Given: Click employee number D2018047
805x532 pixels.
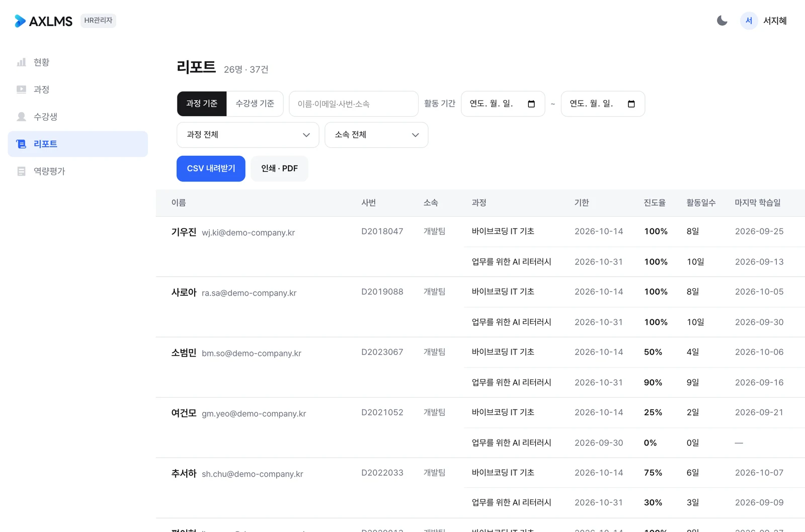Looking at the screenshot, I should 382,231.
